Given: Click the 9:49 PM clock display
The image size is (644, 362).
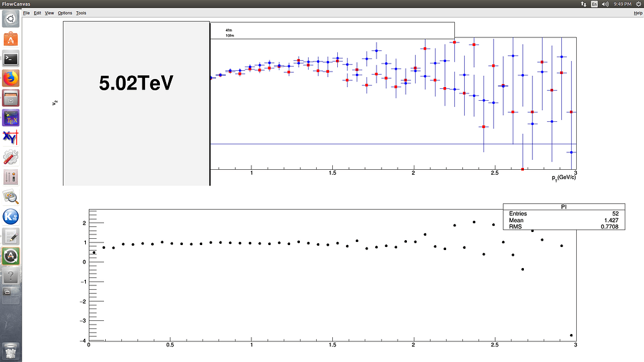Looking at the screenshot, I should point(622,4).
